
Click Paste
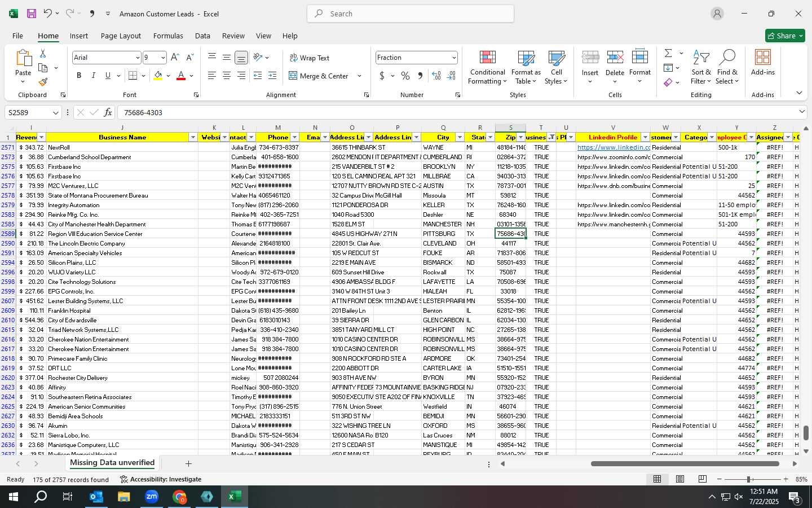coord(23,68)
